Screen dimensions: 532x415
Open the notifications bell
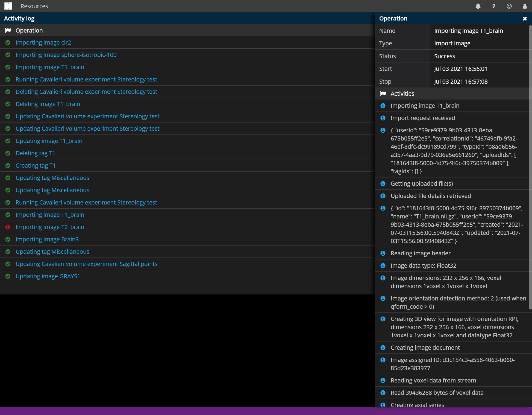[478, 6]
